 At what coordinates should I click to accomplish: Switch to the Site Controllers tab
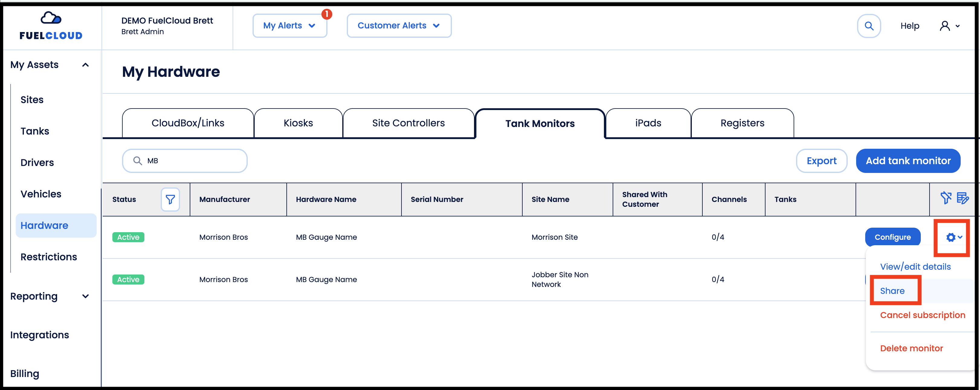(x=409, y=123)
